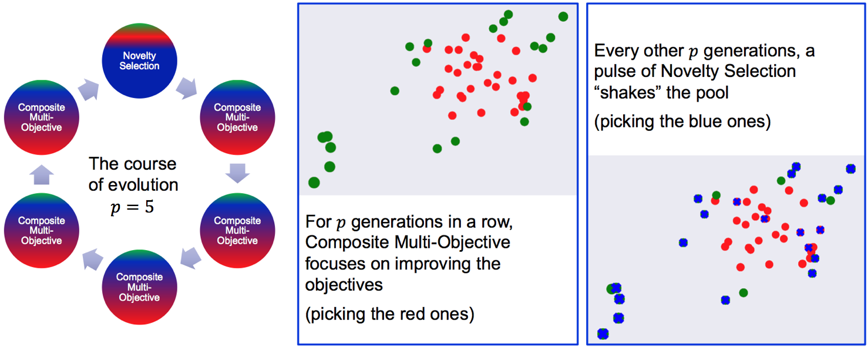This screenshot has height=347, width=868.
Task: Click the 'Composite Multi-Objective focuses on' description text
Action: coord(408,253)
